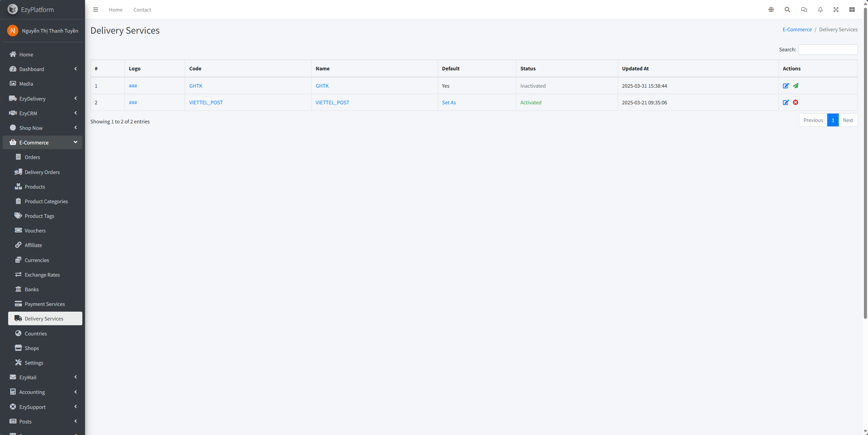
Task: Open Vouchers sidebar item
Action: tap(45, 230)
